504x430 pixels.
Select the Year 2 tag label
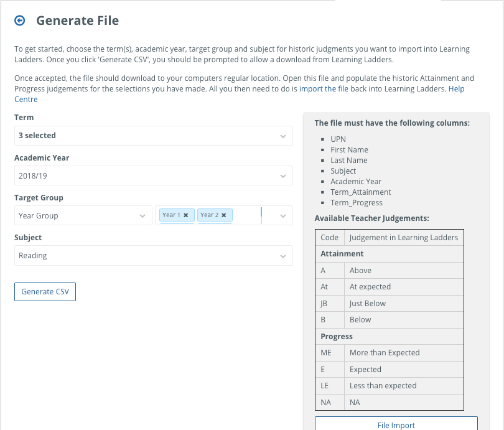[209, 215]
